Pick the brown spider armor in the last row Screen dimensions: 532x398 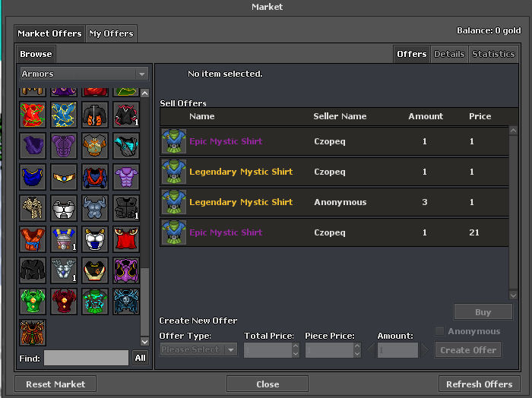tap(33, 332)
